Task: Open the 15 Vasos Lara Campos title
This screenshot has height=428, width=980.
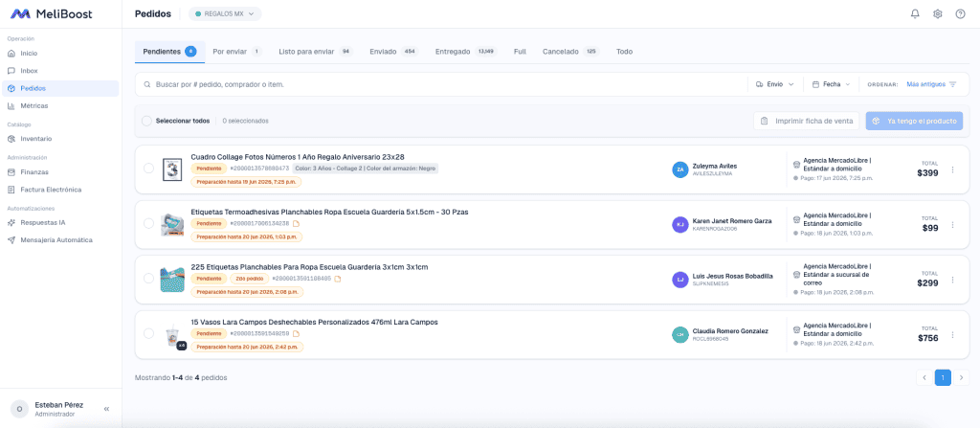Action: (314, 322)
